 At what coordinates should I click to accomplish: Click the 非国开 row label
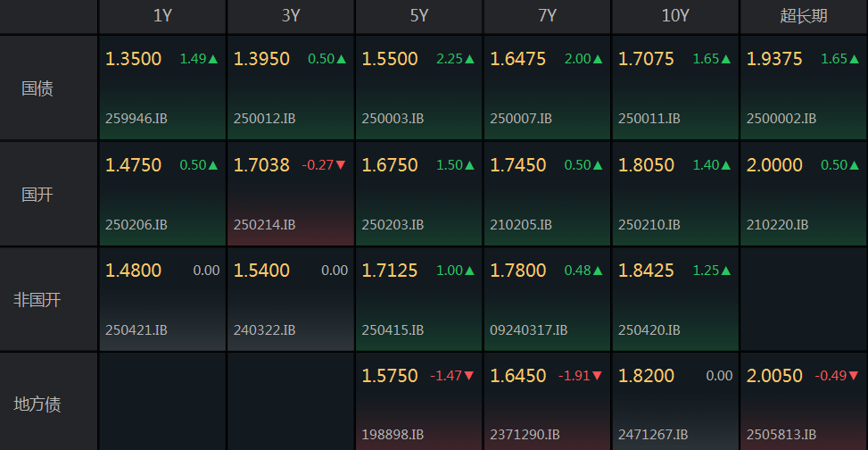pos(37,300)
